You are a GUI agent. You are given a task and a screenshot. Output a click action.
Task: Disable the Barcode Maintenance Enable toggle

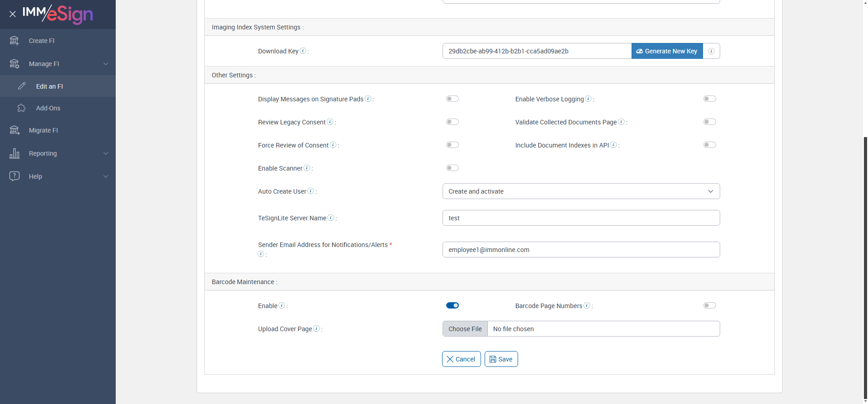[452, 305]
